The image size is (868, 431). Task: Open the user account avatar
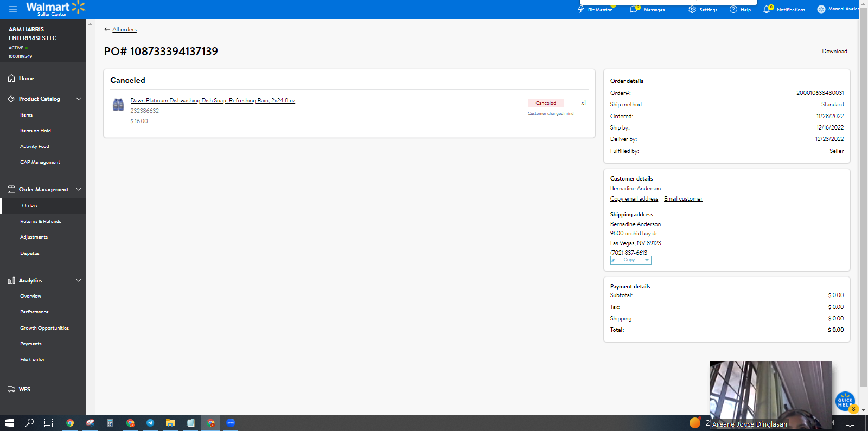[821, 9]
